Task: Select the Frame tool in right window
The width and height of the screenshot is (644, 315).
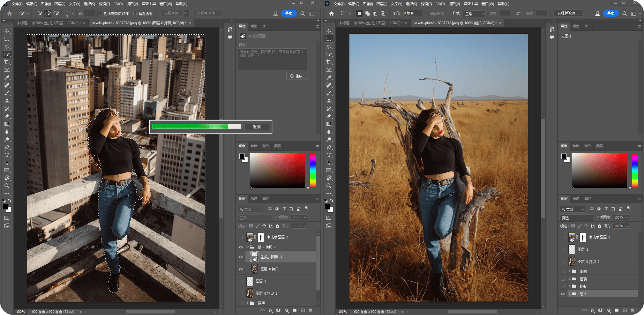Action: (329, 70)
